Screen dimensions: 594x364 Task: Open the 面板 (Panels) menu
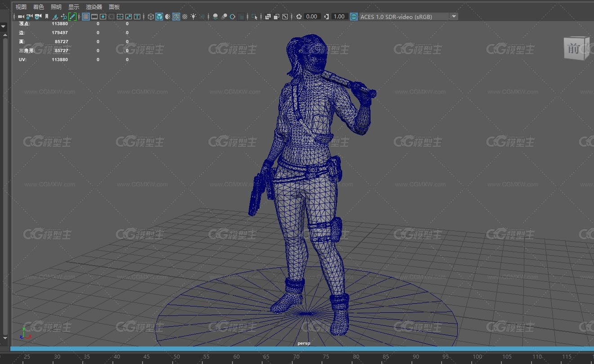pyautogui.click(x=114, y=7)
